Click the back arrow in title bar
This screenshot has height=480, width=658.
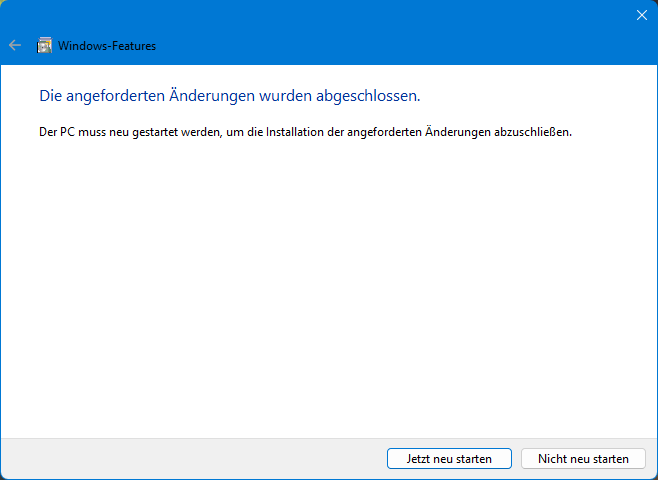[x=15, y=45]
